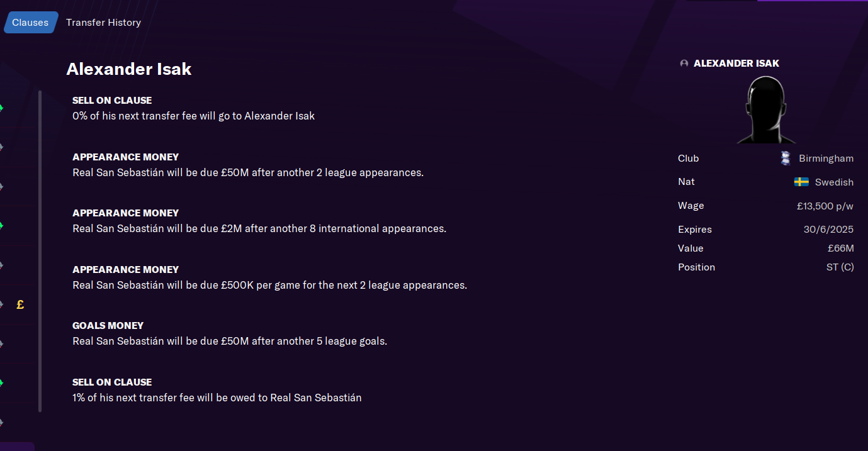The height and width of the screenshot is (451, 868).
Task: Click the Birmingham club badge icon
Action: tap(785, 159)
